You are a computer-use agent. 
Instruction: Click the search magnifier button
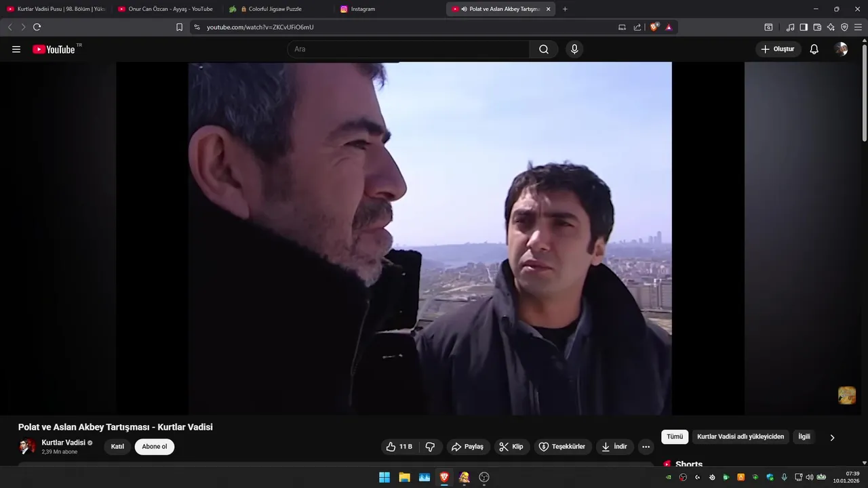[544, 49]
